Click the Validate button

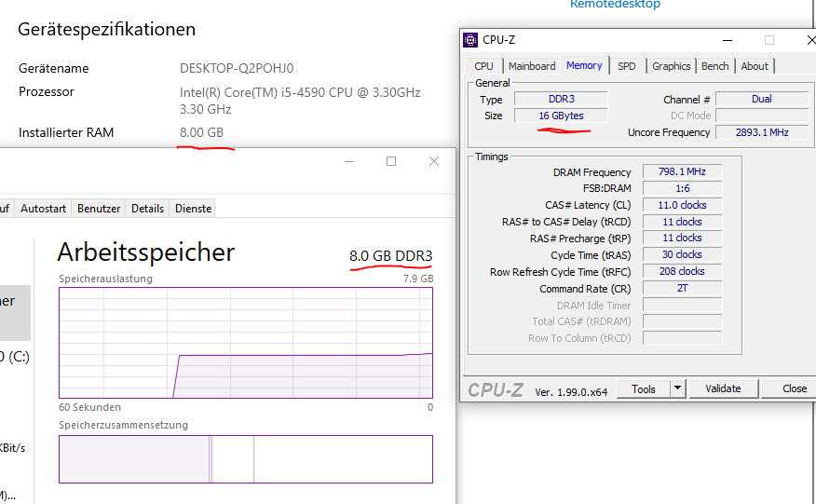723,388
